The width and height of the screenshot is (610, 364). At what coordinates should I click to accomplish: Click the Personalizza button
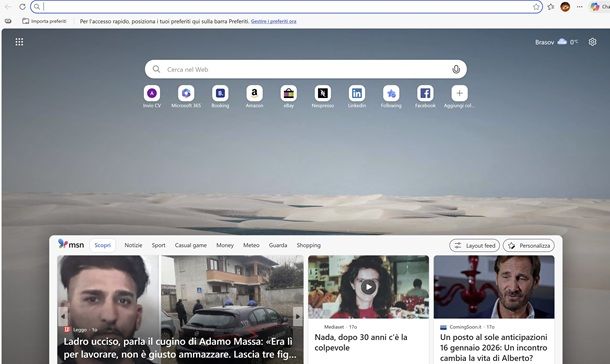point(529,245)
